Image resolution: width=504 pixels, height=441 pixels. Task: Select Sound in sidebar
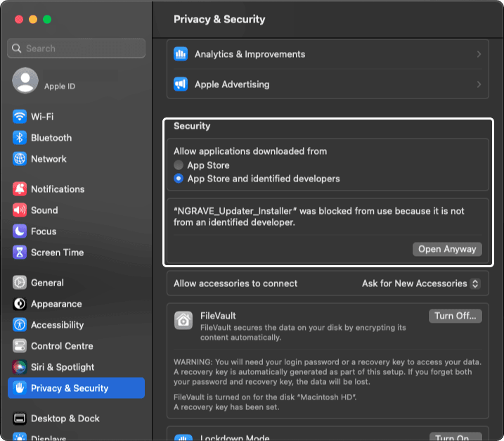76,210
